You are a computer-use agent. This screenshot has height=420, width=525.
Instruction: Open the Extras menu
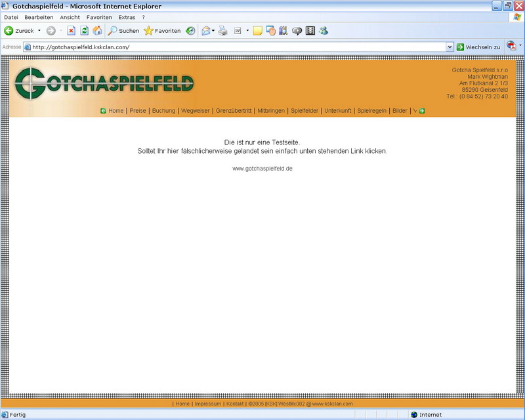pyautogui.click(x=127, y=17)
